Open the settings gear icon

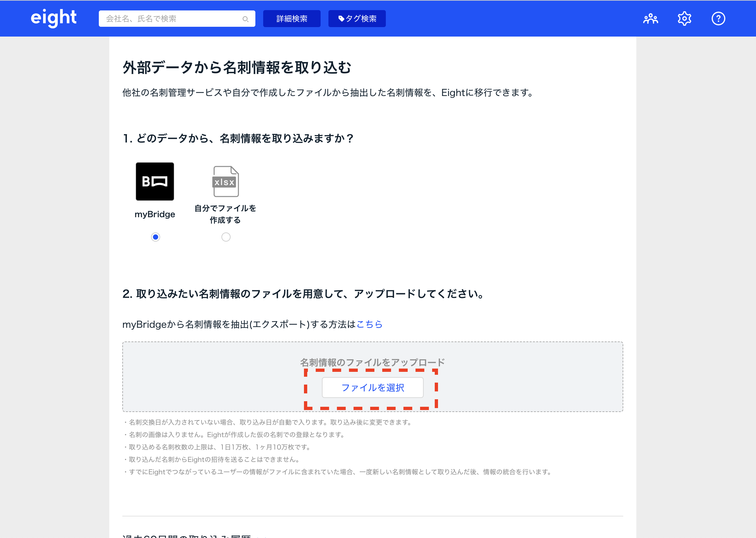tap(684, 19)
